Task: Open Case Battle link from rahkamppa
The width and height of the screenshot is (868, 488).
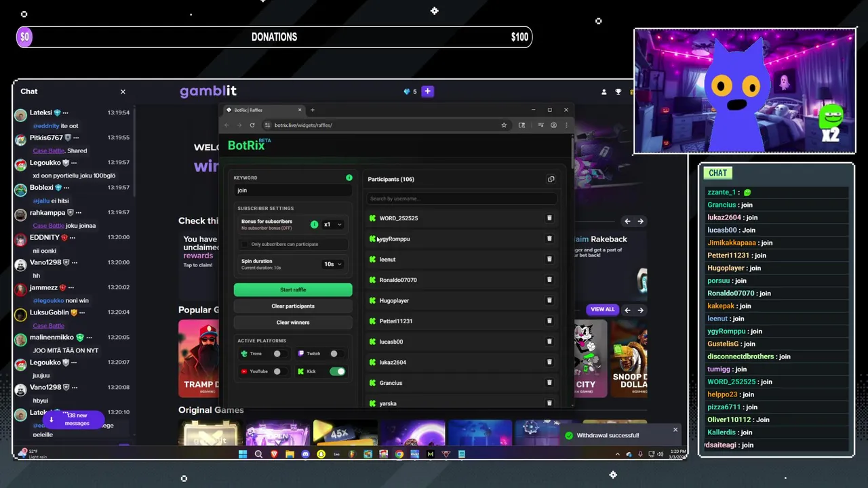Action: point(48,226)
